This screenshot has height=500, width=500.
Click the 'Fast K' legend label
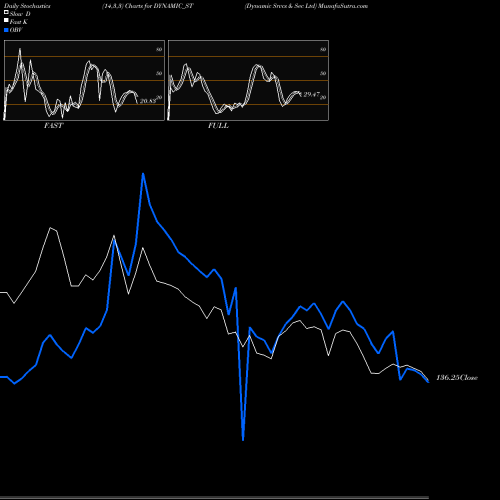[19, 22]
